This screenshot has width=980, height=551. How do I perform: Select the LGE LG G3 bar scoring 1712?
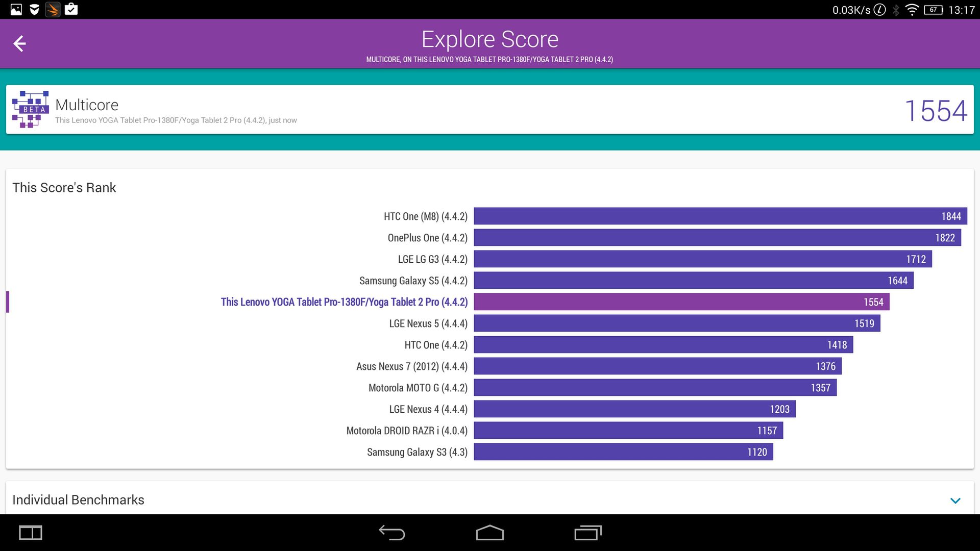pos(703,259)
